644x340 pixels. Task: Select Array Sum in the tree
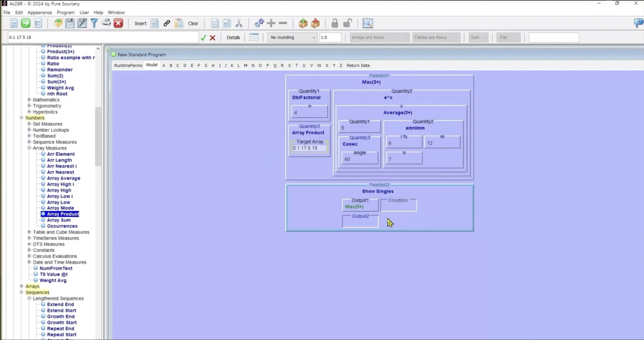(59, 220)
